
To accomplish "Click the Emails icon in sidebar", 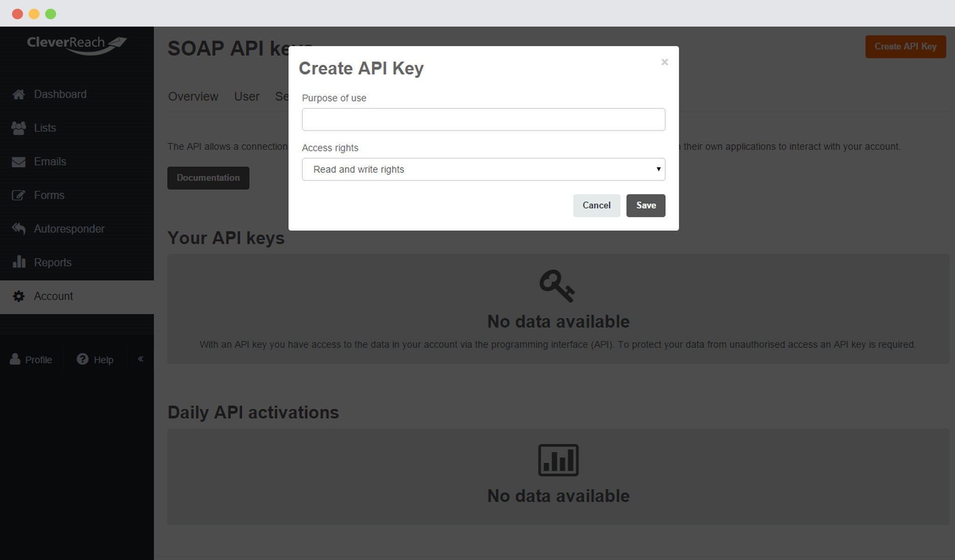I will [x=17, y=161].
